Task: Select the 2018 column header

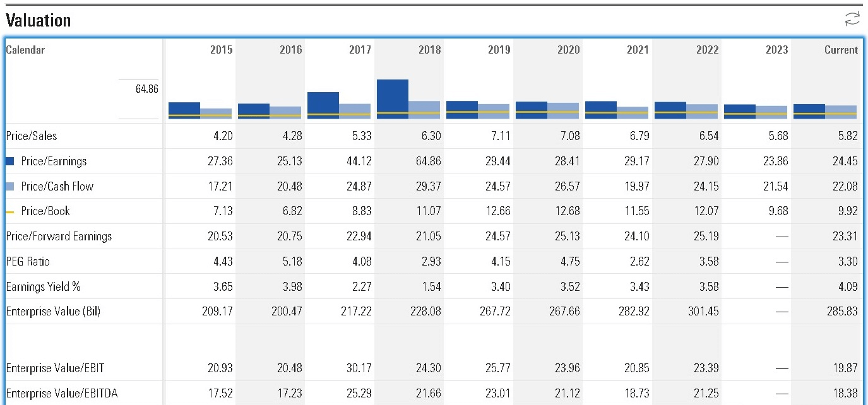Action: click(429, 50)
